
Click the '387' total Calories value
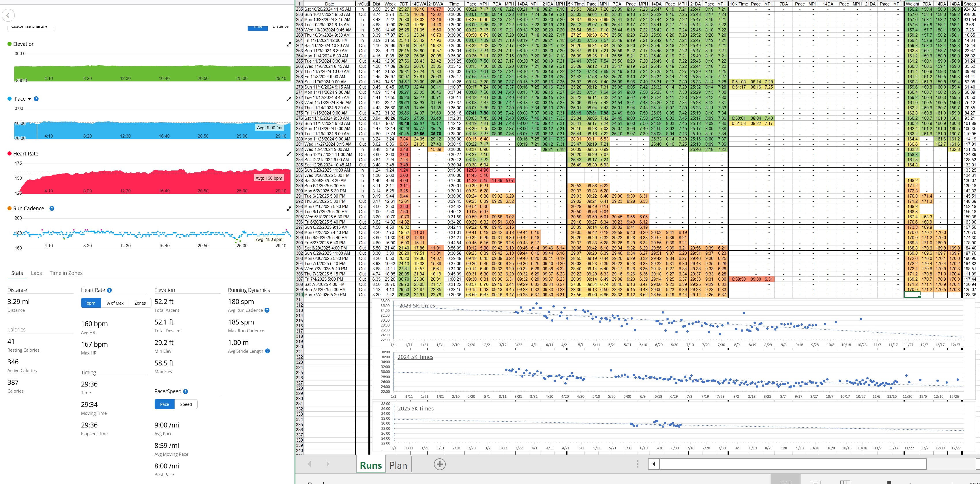tap(13, 382)
